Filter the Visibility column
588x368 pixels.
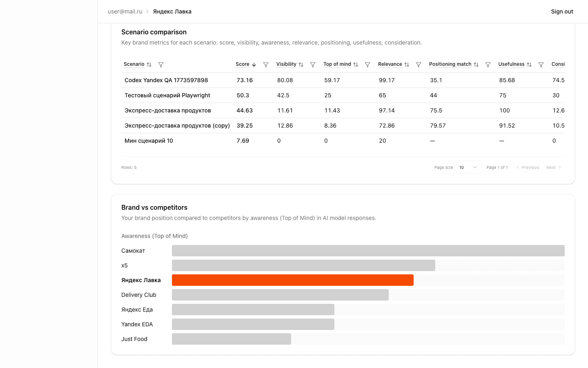[x=313, y=64]
